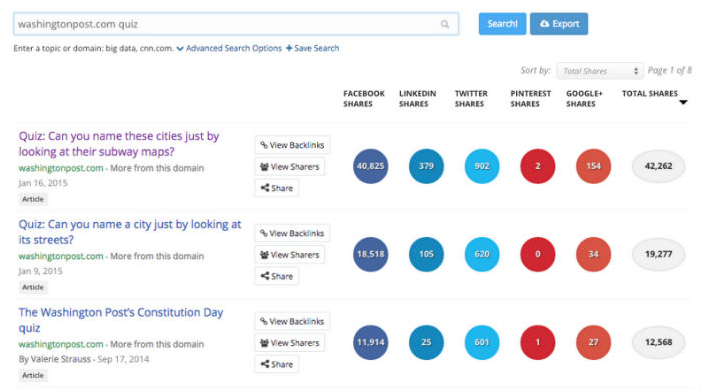
Task: Click Save Search link
Action: pyautogui.click(x=312, y=48)
